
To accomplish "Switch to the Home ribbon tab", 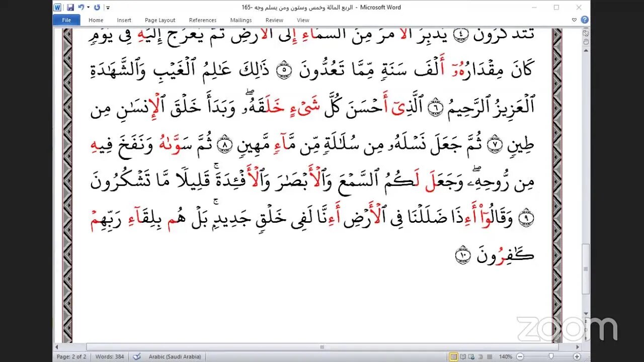I will tap(96, 20).
